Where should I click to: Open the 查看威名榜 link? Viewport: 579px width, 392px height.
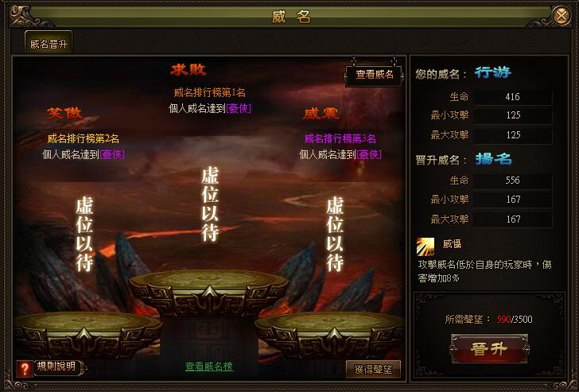point(209,367)
